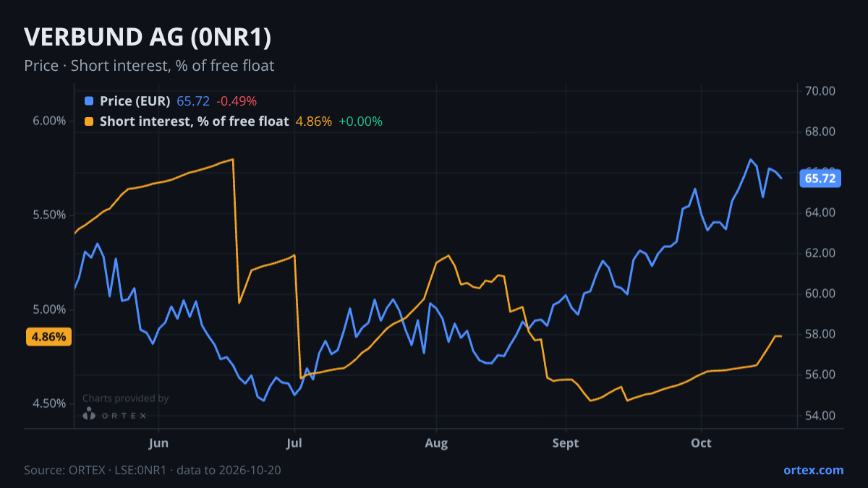The height and width of the screenshot is (488, 868).
Task: Click the blue Price legend swatch
Action: coord(89,101)
